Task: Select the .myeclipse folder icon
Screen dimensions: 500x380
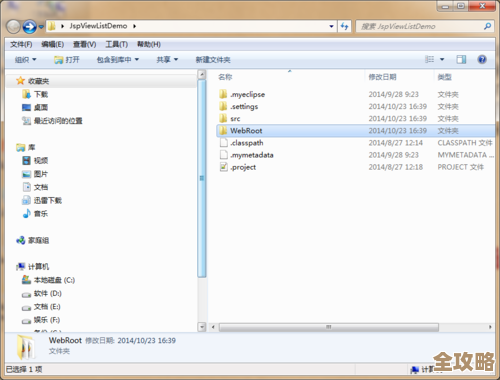Action: pyautogui.click(x=223, y=94)
